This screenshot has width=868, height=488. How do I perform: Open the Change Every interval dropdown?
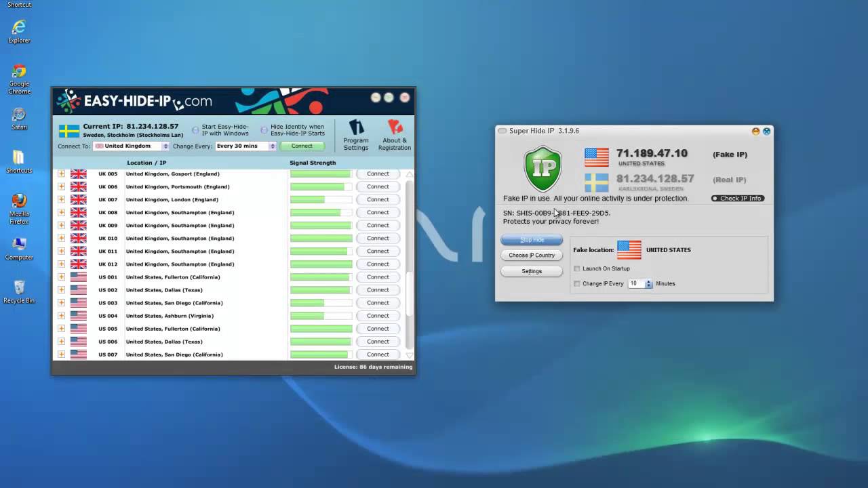tap(245, 146)
